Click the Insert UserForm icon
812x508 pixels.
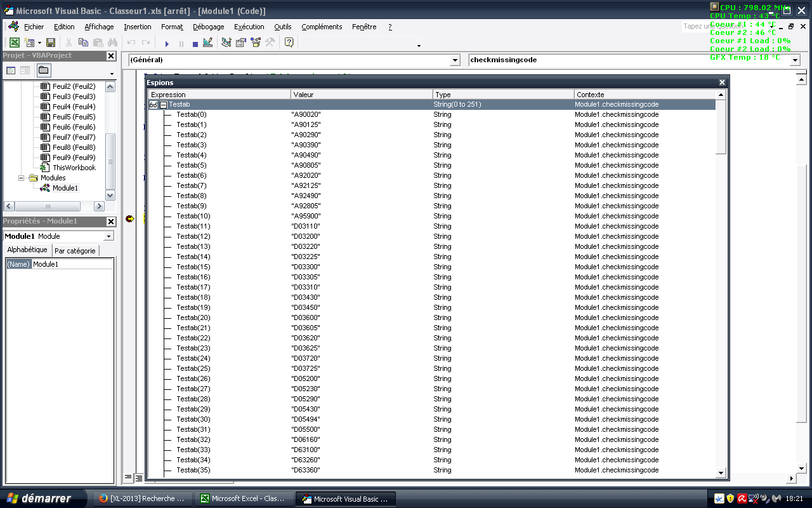[x=29, y=43]
